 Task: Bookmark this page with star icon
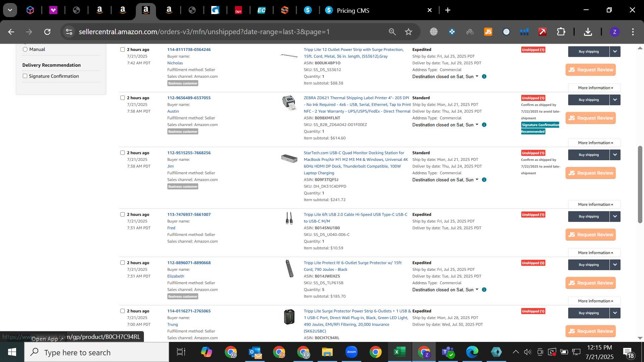tap(408, 32)
